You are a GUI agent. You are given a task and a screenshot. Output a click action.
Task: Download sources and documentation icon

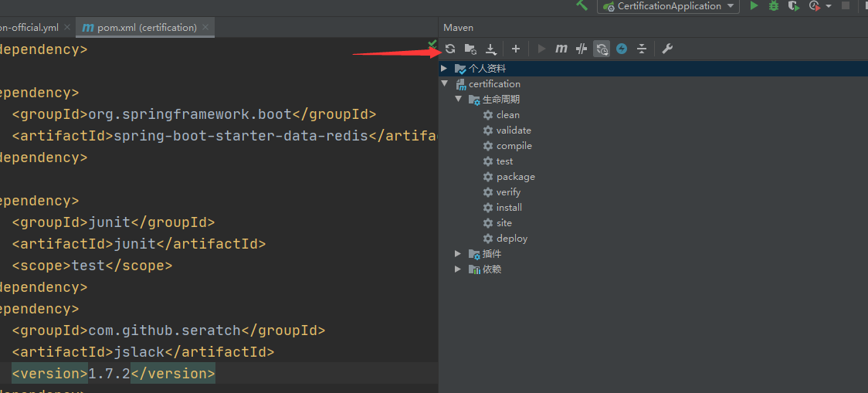(490, 49)
